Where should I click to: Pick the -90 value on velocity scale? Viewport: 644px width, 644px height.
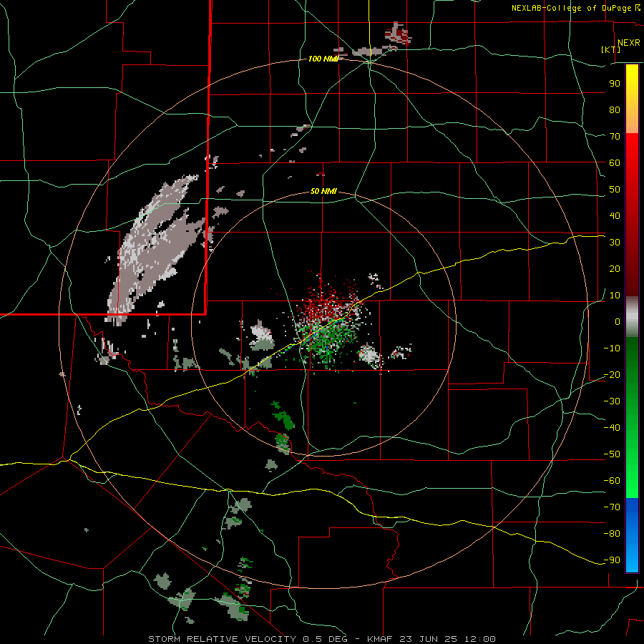(x=612, y=560)
